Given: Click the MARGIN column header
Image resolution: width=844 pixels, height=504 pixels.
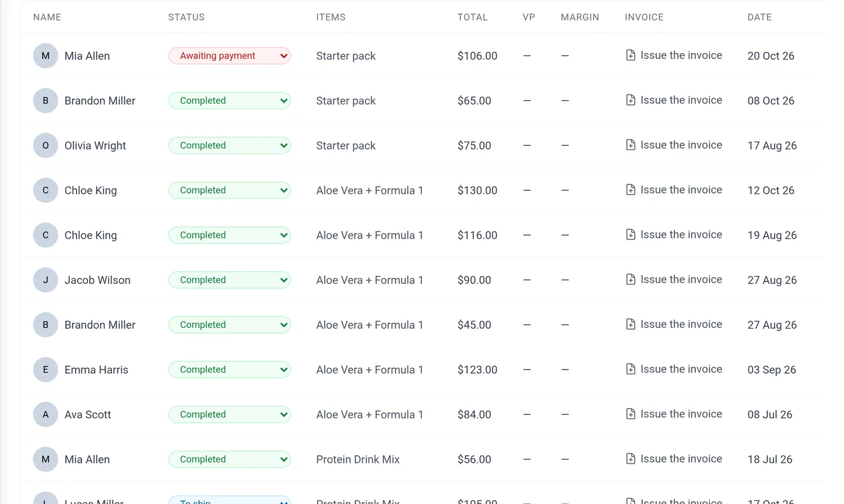Looking at the screenshot, I should 580,17.
